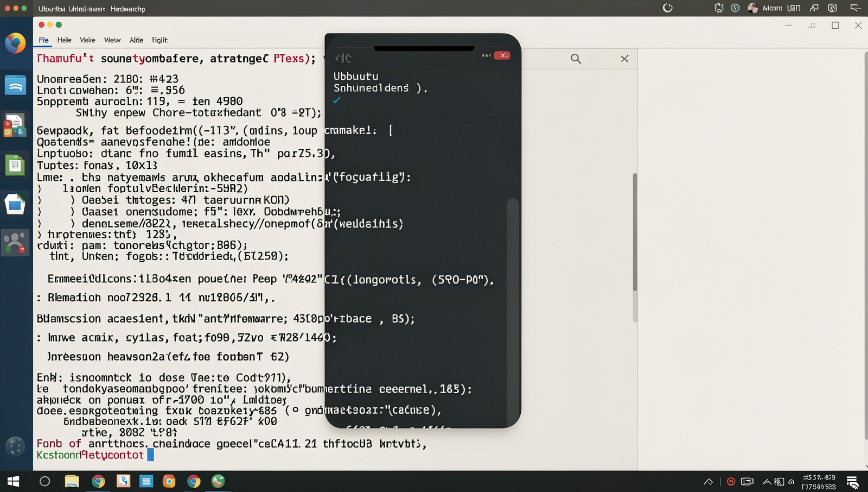The height and width of the screenshot is (492, 868).
Task: Click the second Chrome icon in the taskbar
Action: point(194,481)
